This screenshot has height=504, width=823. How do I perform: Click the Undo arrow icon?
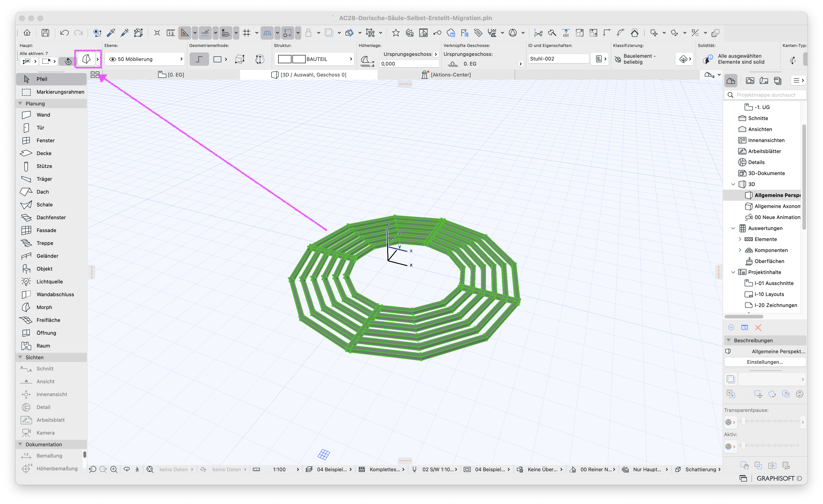64,33
